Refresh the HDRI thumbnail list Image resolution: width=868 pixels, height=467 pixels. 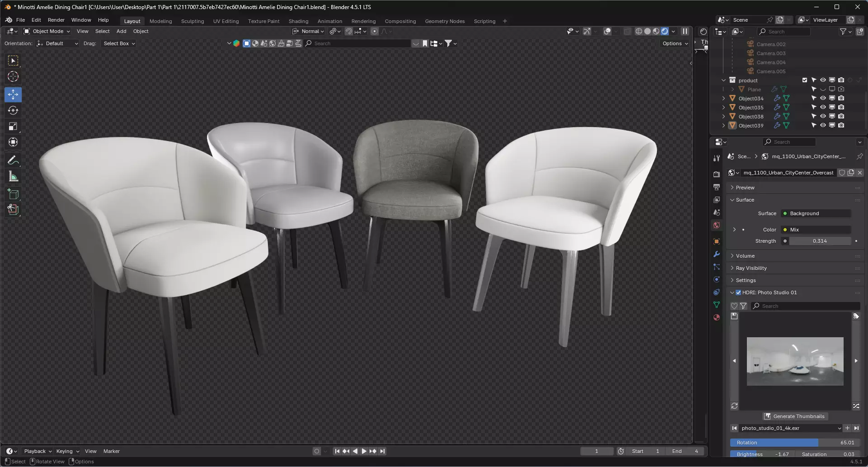tap(734, 406)
